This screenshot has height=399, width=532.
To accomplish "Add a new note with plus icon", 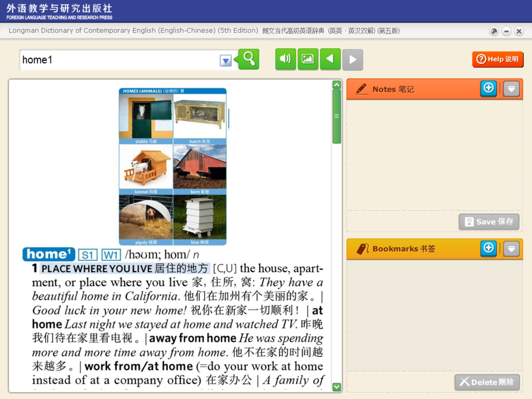I will [x=489, y=89].
